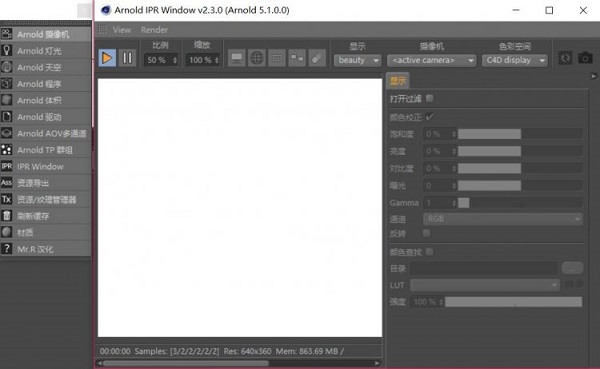This screenshot has height=369, width=600.
Task: Open the C4D display color space dropdown
Action: point(515,60)
